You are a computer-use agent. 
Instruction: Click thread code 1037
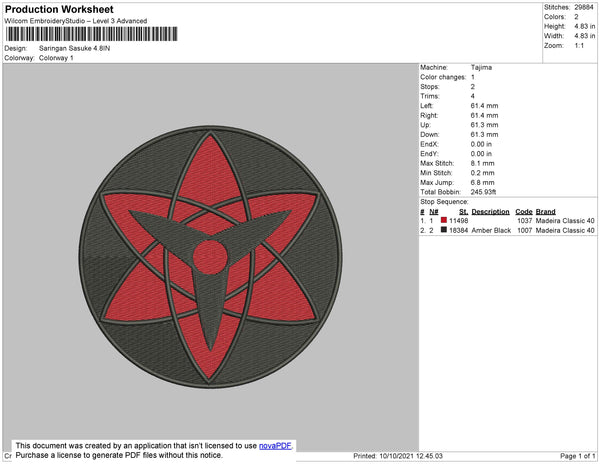point(525,221)
